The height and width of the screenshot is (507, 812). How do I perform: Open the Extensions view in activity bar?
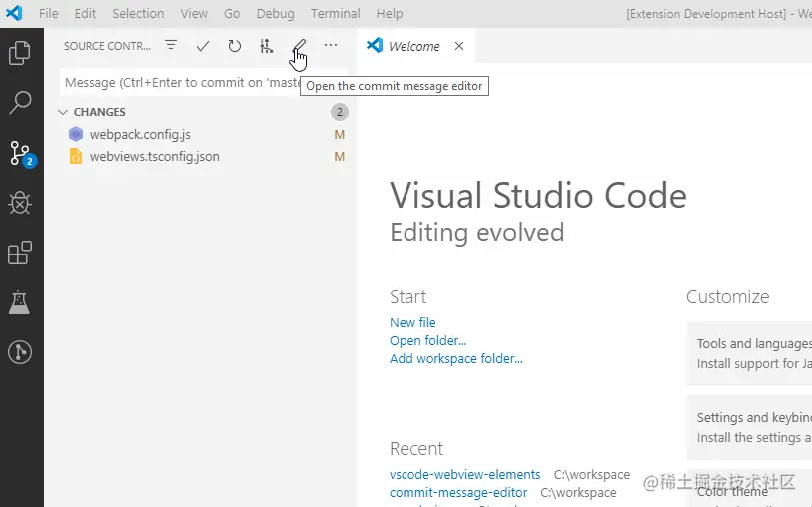(20, 253)
